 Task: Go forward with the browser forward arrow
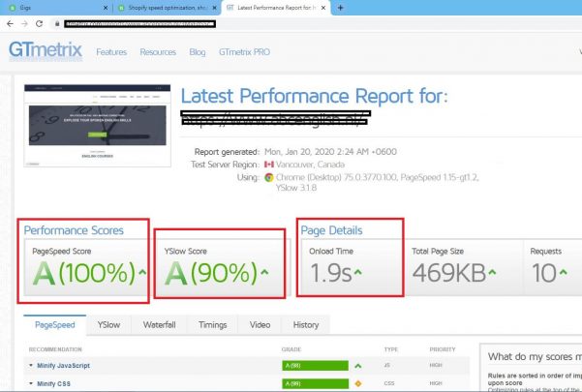(x=24, y=24)
